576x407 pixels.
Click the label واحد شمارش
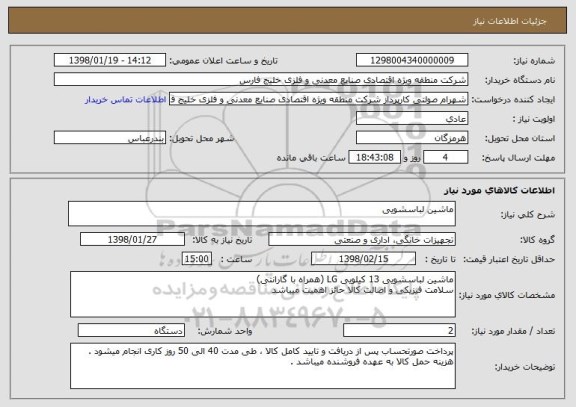(225, 331)
